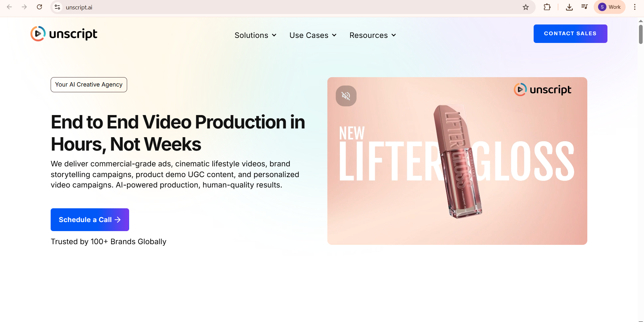Click the browser forward arrow
This screenshot has height=322, width=644.
[24, 7]
